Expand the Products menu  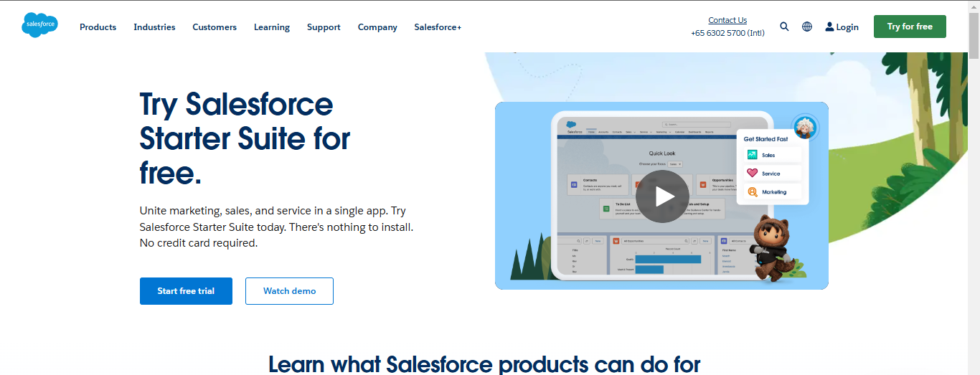pos(98,27)
